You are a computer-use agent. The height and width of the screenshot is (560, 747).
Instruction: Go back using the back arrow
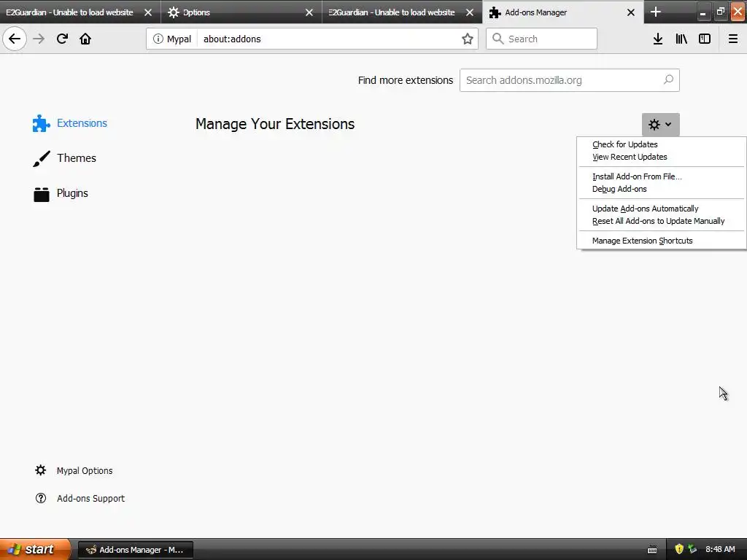pyautogui.click(x=15, y=39)
